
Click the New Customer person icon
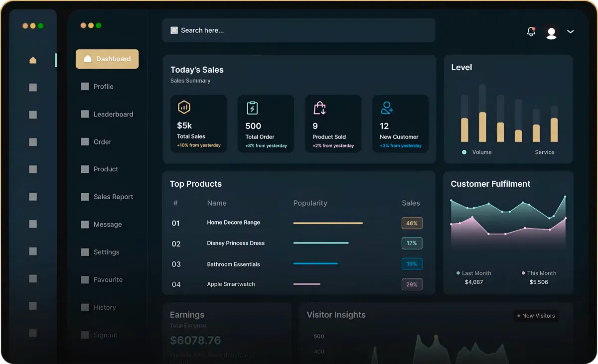pyautogui.click(x=387, y=108)
